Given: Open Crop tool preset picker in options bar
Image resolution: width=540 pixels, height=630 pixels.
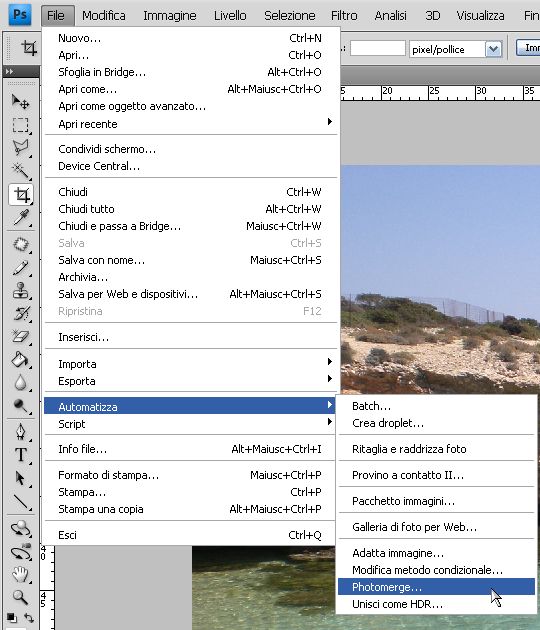Looking at the screenshot, I should [x=29, y=49].
